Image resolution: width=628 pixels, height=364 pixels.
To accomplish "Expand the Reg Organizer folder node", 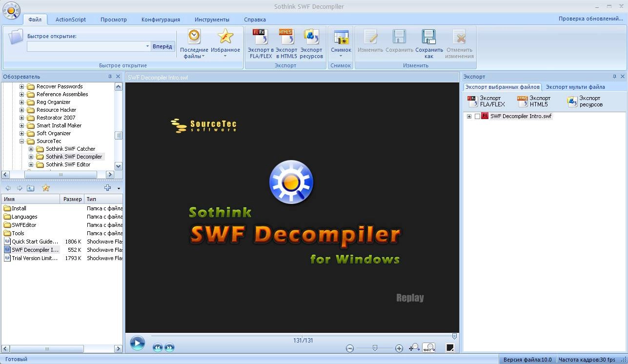I will click(21, 102).
